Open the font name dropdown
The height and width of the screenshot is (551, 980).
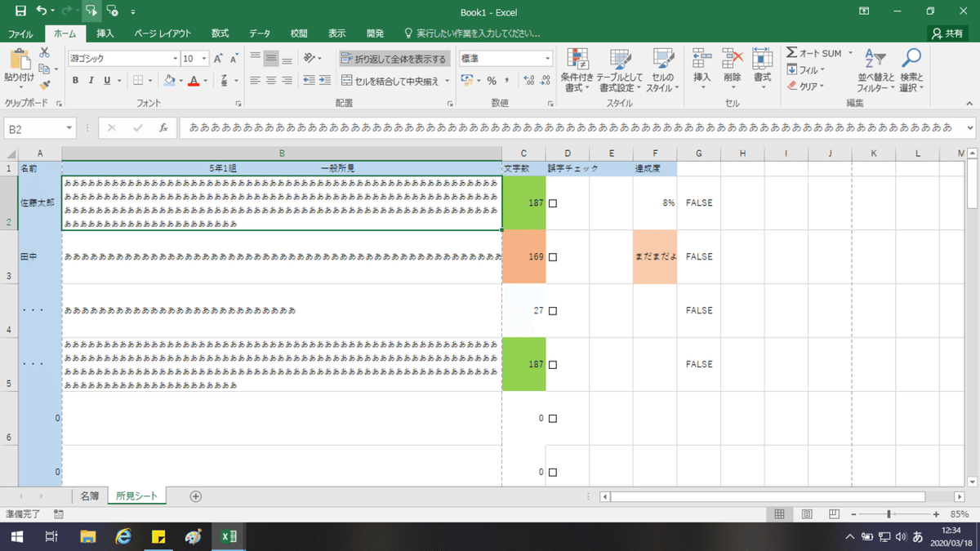(176, 59)
